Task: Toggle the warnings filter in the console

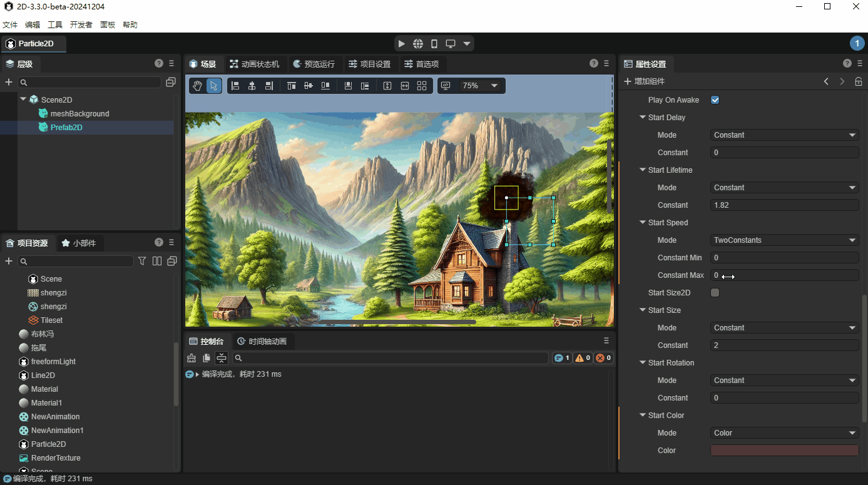Action: tap(582, 357)
